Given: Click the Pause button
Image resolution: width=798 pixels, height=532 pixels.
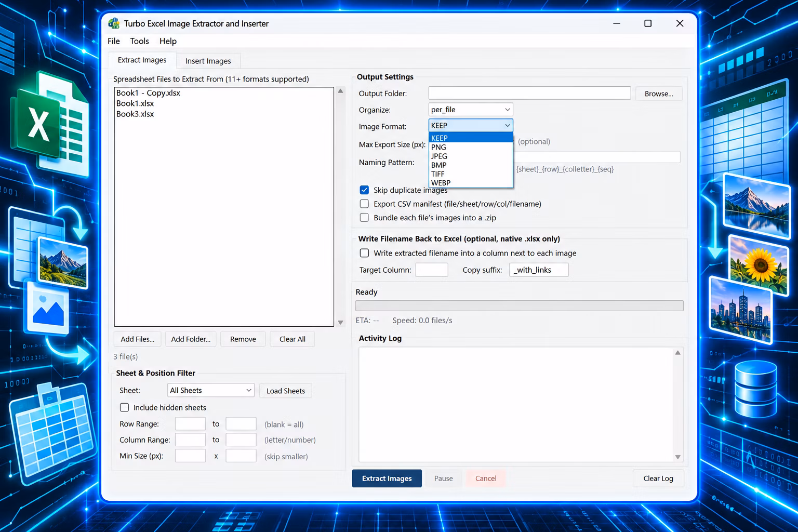Looking at the screenshot, I should click(443, 478).
